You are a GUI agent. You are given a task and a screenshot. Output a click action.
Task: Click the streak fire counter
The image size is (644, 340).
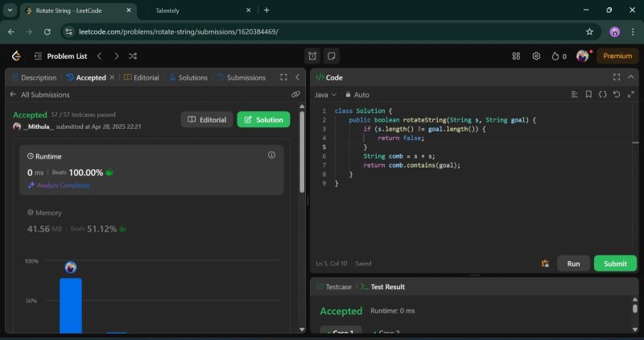559,56
